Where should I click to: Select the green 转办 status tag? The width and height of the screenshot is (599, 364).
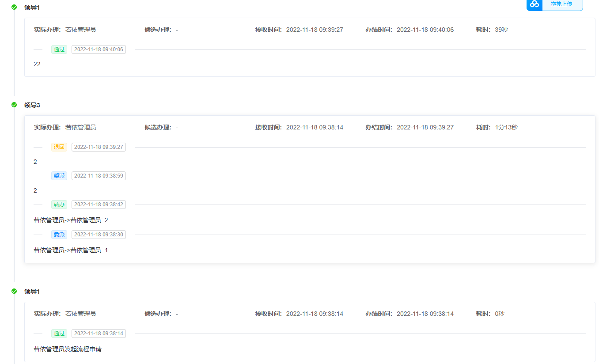coord(59,205)
